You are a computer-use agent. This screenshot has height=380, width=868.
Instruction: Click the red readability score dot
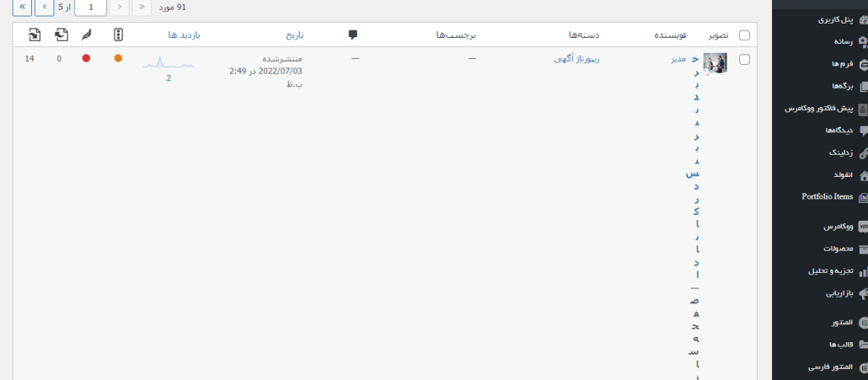(86, 58)
